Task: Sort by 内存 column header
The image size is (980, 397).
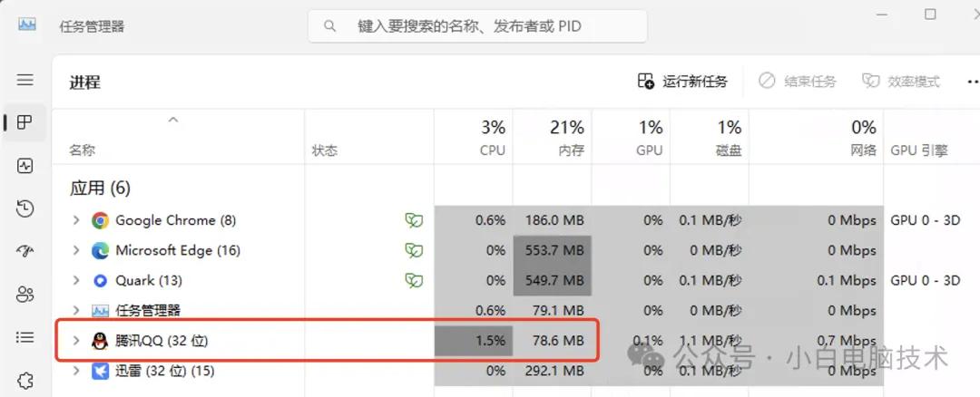Action: [571, 150]
